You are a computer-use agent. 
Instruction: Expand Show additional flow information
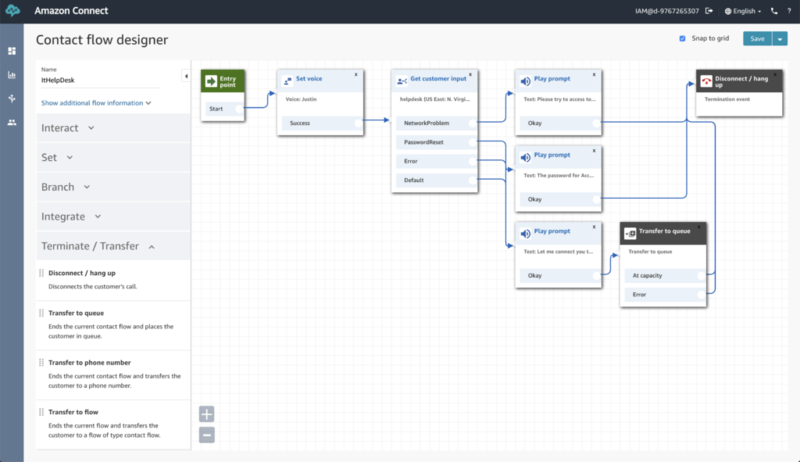[x=96, y=103]
